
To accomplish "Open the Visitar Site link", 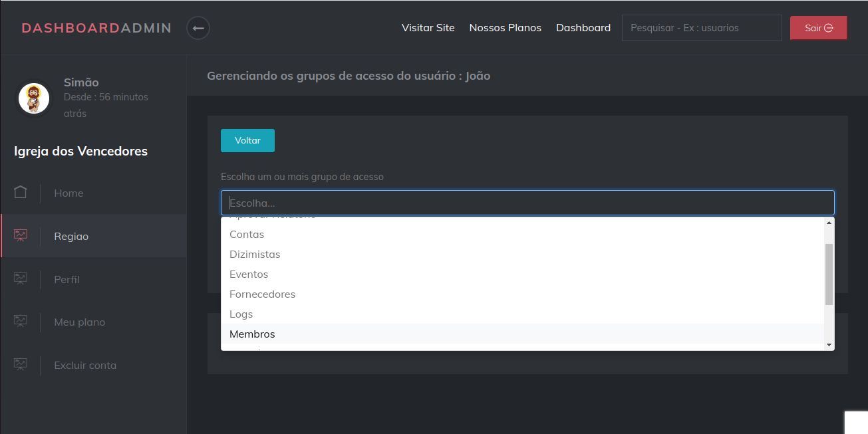I will click(x=428, y=28).
